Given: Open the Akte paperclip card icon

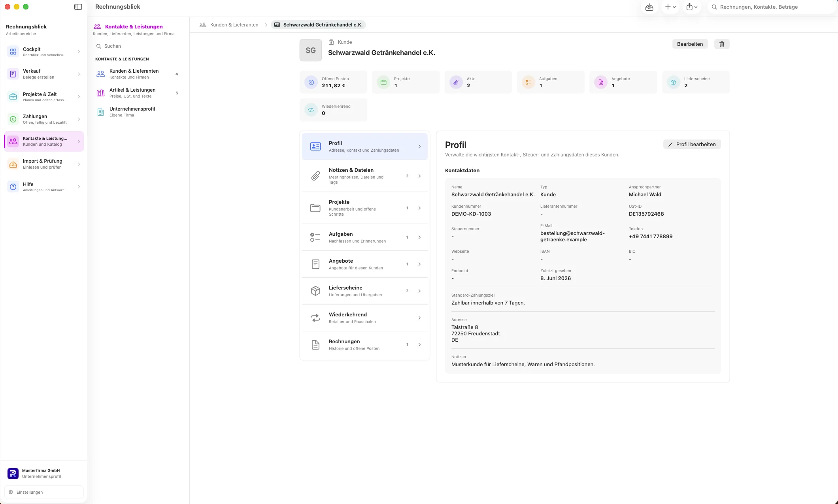Looking at the screenshot, I should point(456,82).
